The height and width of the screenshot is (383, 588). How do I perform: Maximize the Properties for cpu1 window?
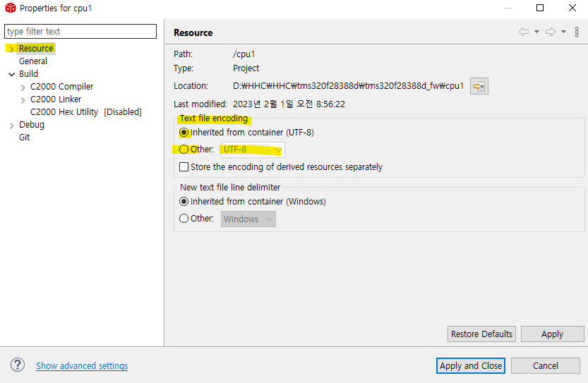click(x=540, y=8)
